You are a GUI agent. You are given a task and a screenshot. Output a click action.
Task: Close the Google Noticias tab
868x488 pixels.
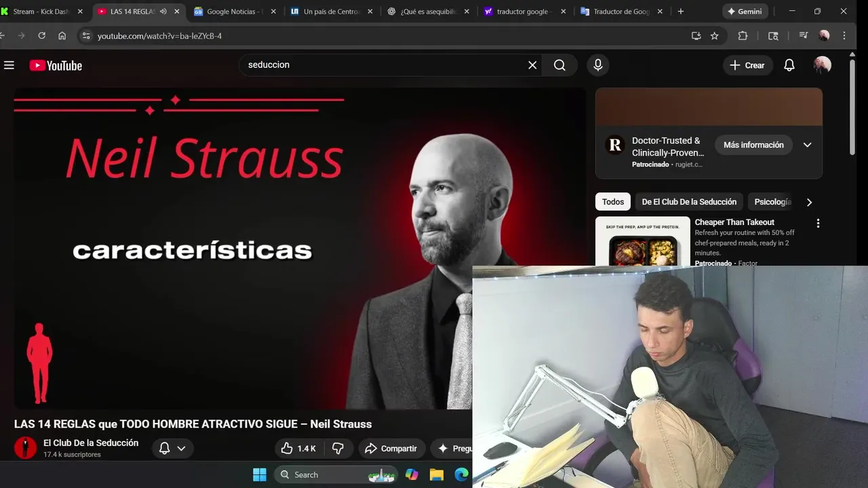[273, 12]
